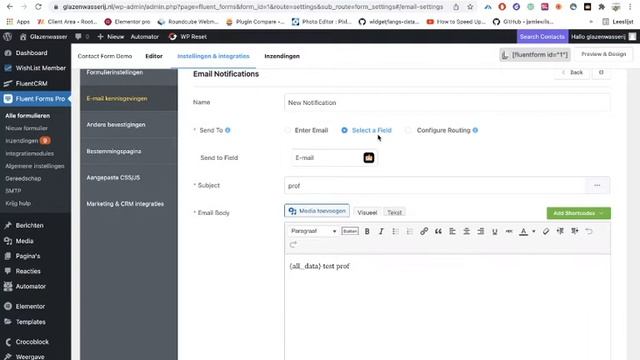Click the info icon beside Send To
Screen dimensions: 640x360
pyautogui.click(x=228, y=130)
